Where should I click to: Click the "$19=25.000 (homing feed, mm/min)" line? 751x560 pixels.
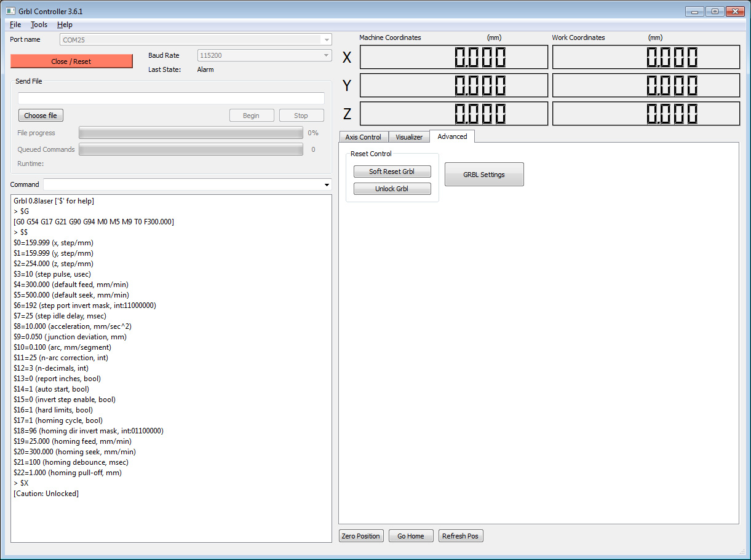[x=72, y=441]
